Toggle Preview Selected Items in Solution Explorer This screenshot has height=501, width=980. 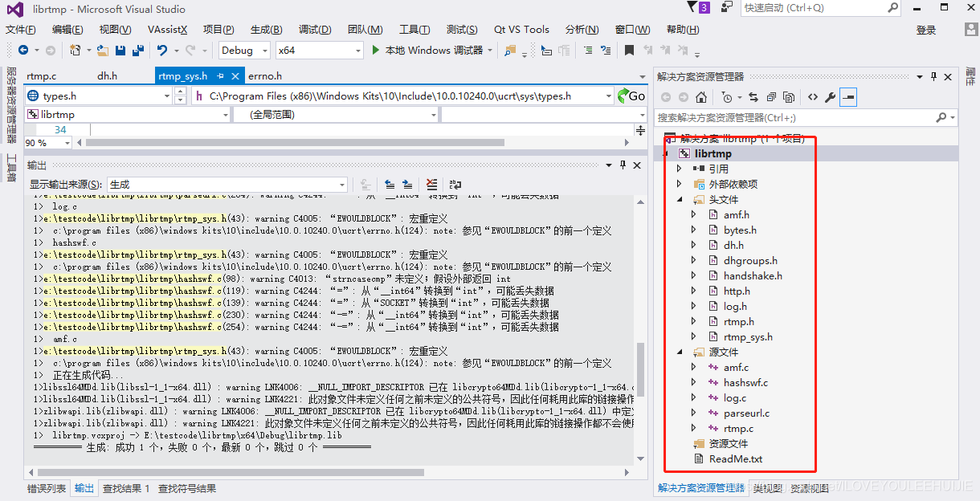[x=849, y=99]
